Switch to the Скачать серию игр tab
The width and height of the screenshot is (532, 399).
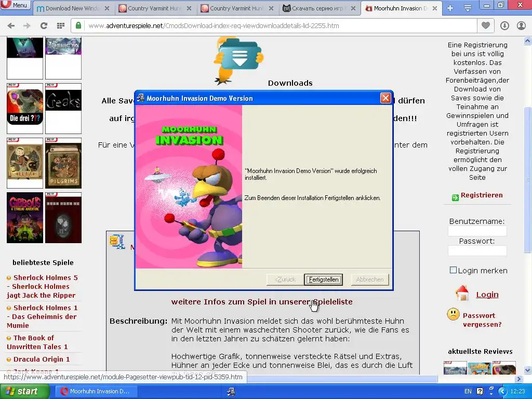click(x=318, y=8)
